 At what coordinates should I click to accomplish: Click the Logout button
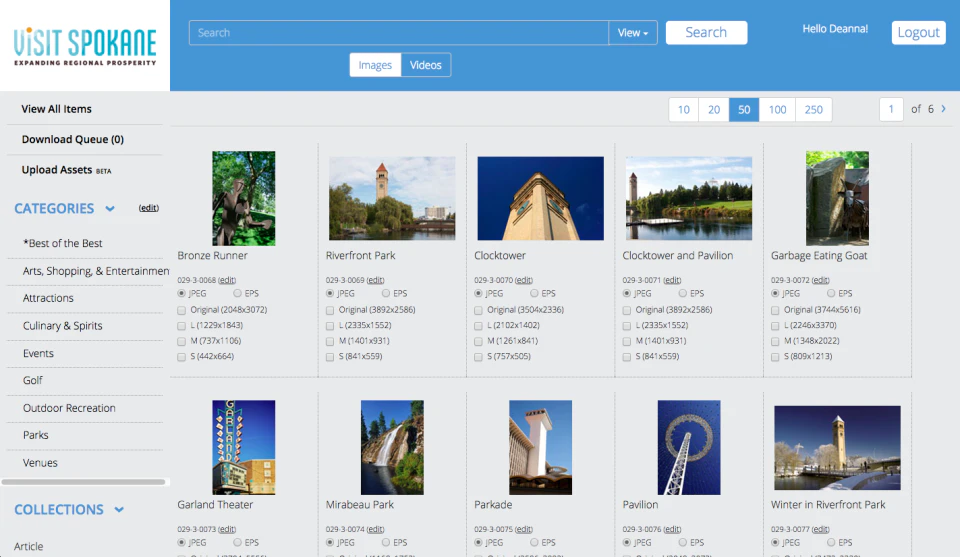coord(918,32)
